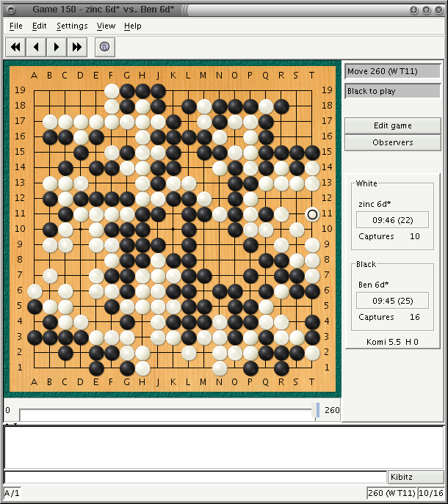Screen dimensions: 448x504
Task: Open the Help menu
Action: point(132,26)
